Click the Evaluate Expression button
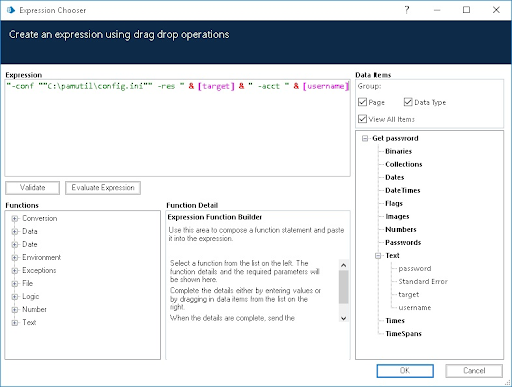The height and width of the screenshot is (387, 512). 103,188
